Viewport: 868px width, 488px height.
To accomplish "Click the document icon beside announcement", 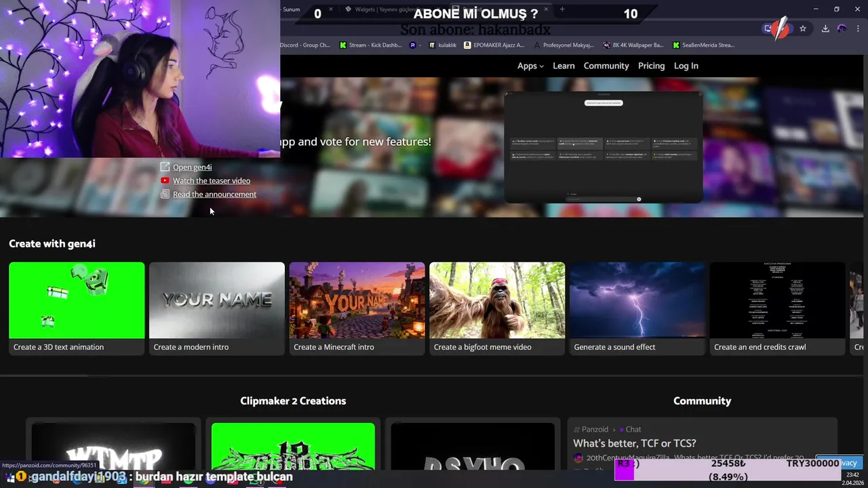I will [165, 195].
